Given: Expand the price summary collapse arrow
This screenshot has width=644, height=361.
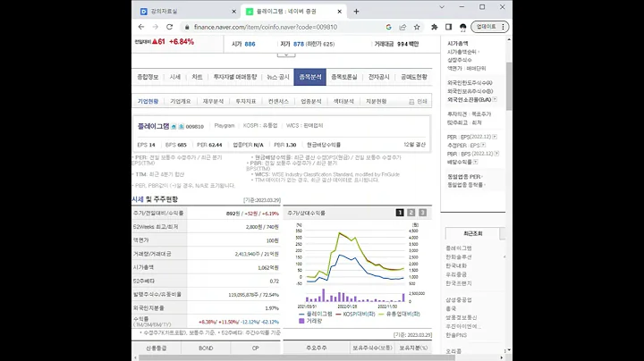Looking at the screenshot, I should pos(286,55).
